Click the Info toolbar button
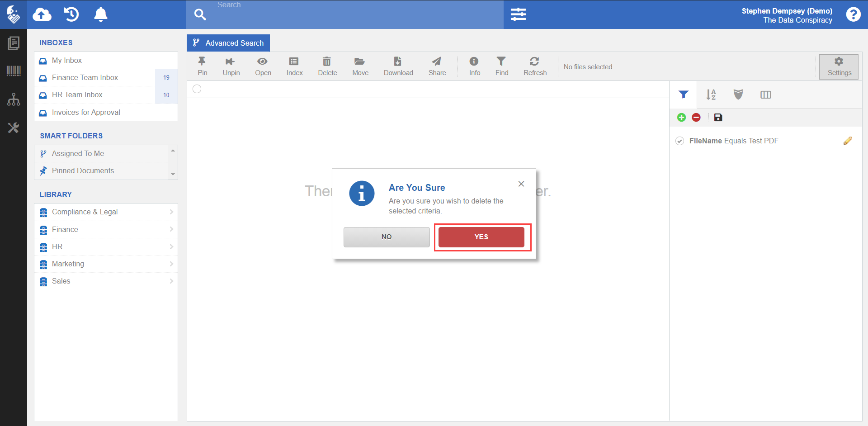This screenshot has height=426, width=868. pyautogui.click(x=474, y=66)
